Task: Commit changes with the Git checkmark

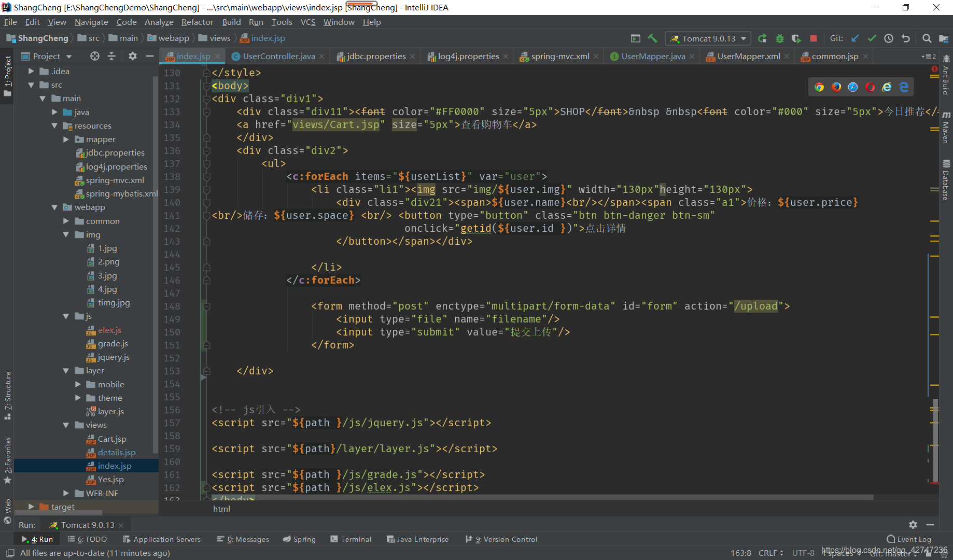Action: click(x=872, y=38)
